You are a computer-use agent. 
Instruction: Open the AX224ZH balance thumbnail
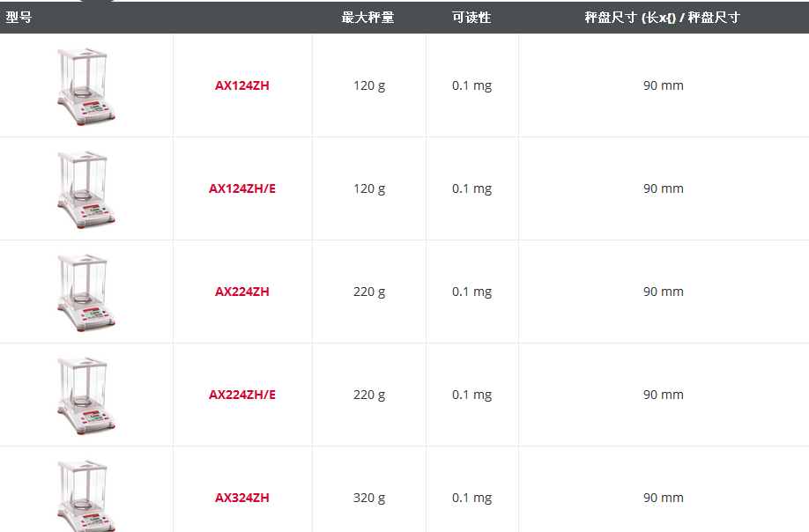(86, 292)
